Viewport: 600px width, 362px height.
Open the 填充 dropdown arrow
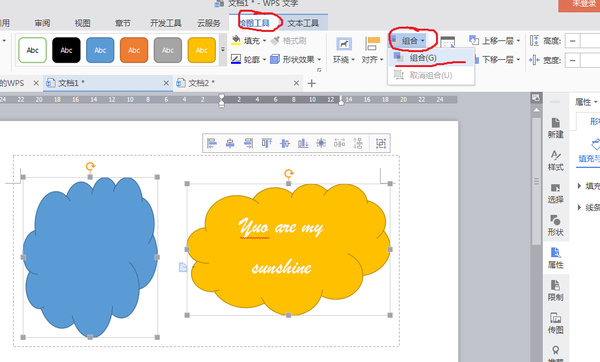pyautogui.click(x=264, y=41)
